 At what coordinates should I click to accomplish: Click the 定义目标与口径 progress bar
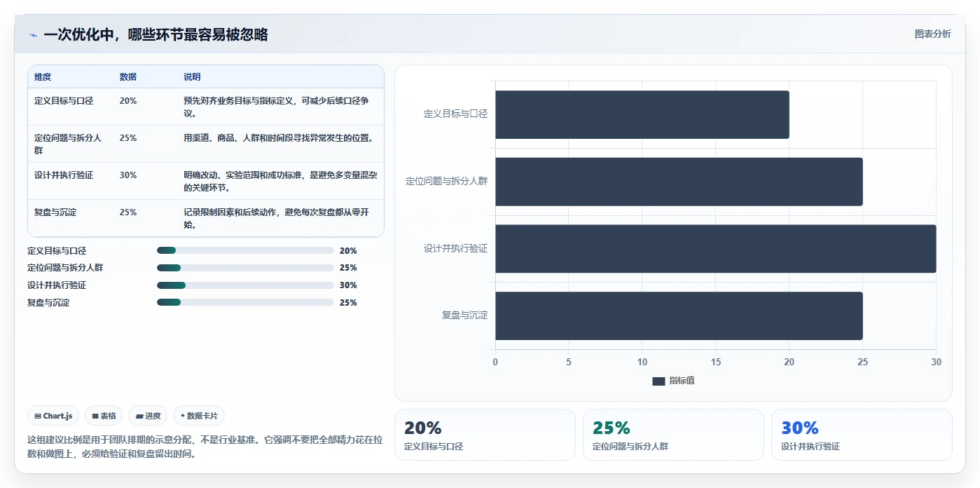point(245,250)
